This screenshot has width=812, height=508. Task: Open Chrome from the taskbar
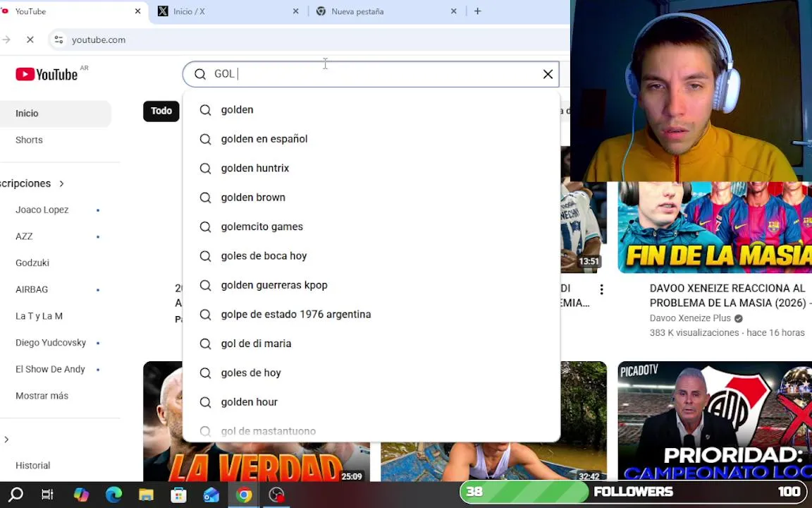pyautogui.click(x=243, y=495)
